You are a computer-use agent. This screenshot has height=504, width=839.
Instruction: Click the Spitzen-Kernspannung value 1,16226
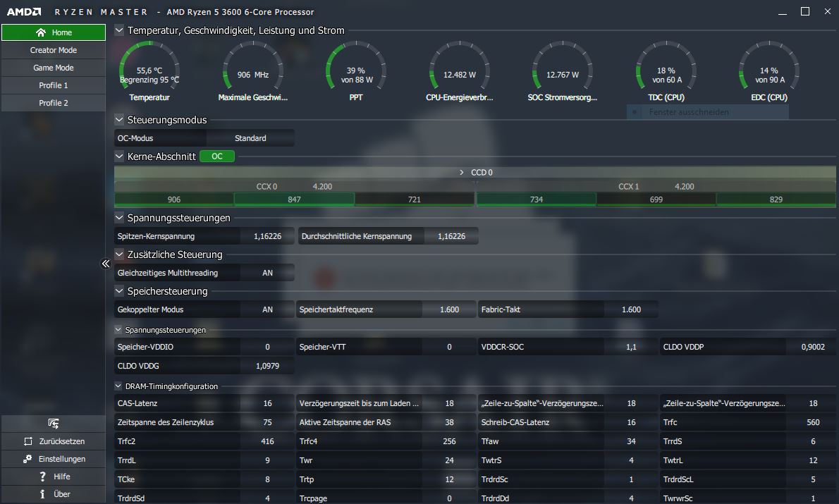267,236
